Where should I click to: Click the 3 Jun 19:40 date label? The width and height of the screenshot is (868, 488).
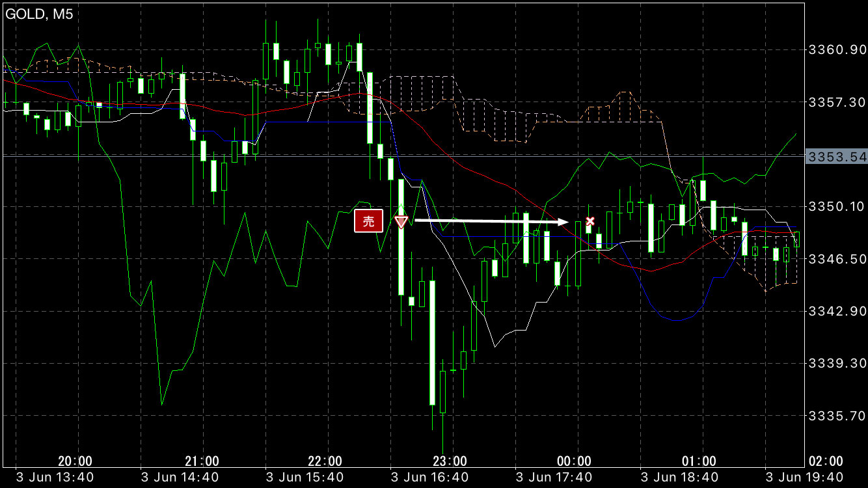coord(806,477)
